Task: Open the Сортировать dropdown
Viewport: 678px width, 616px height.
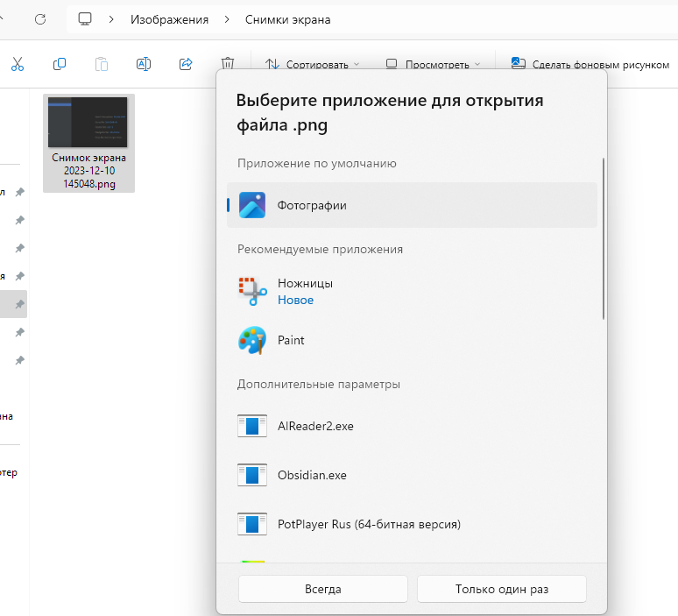Action: 312,64
